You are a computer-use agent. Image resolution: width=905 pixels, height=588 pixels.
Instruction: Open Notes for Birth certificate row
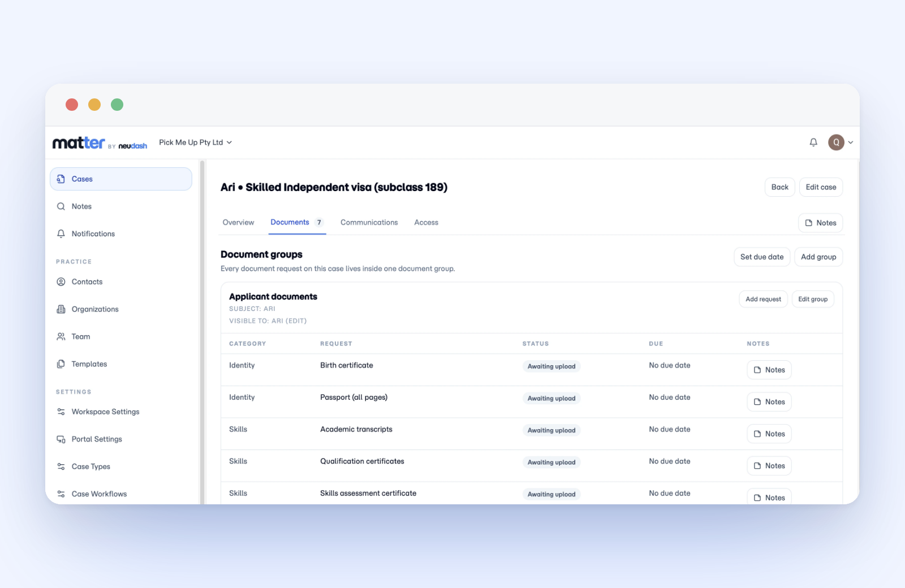pyautogui.click(x=769, y=370)
